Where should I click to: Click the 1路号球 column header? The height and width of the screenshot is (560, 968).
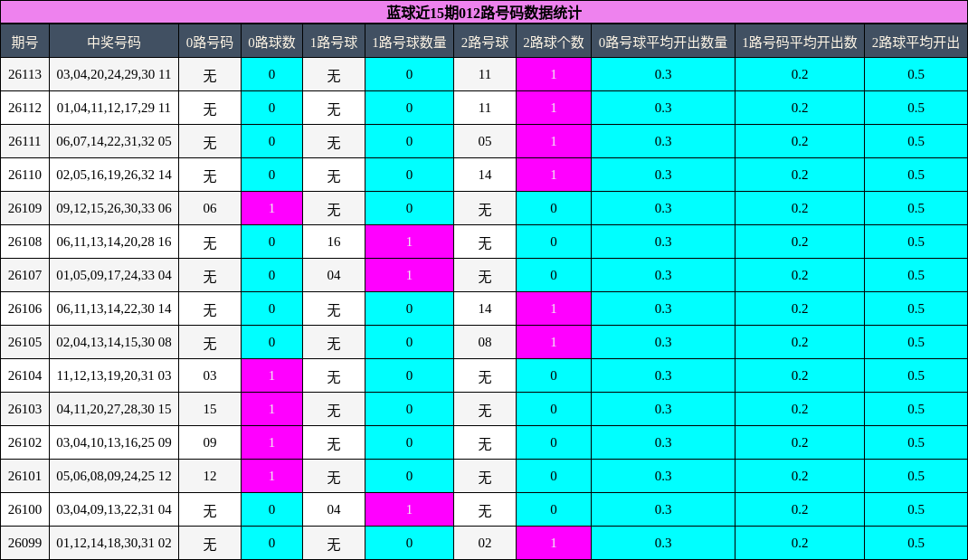coord(333,42)
